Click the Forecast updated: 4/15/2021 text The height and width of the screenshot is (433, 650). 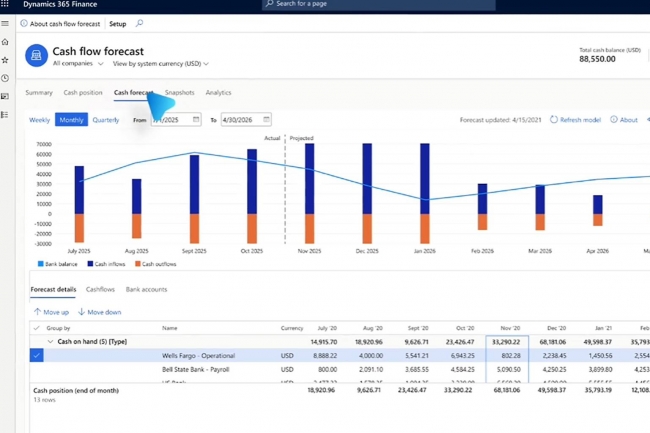500,120
